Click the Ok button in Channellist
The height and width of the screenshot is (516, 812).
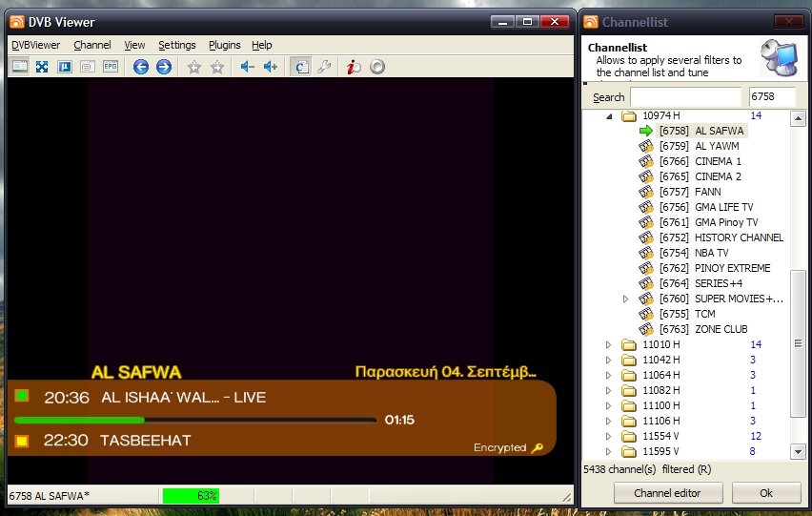tap(766, 493)
